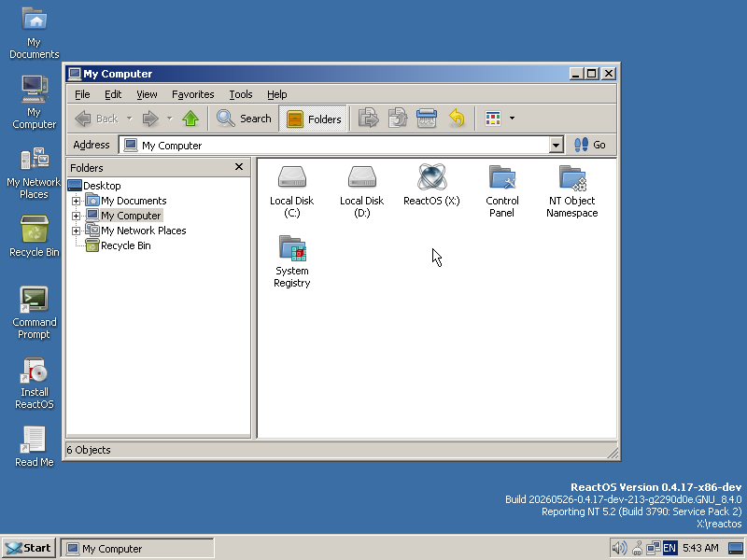Click the Views toolbar icon
Image resolution: width=747 pixels, height=560 pixels.
click(493, 119)
